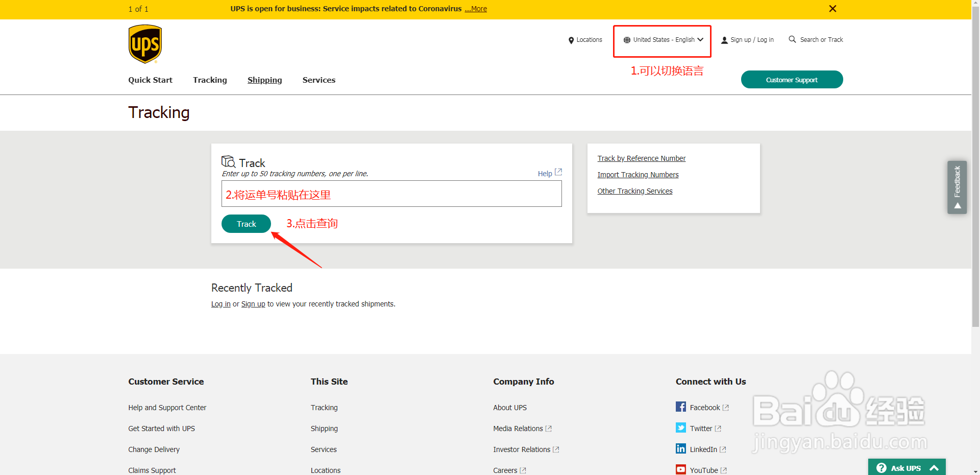Open About UPS footer link
Viewport: 980px width, 475px height.
[x=510, y=408]
